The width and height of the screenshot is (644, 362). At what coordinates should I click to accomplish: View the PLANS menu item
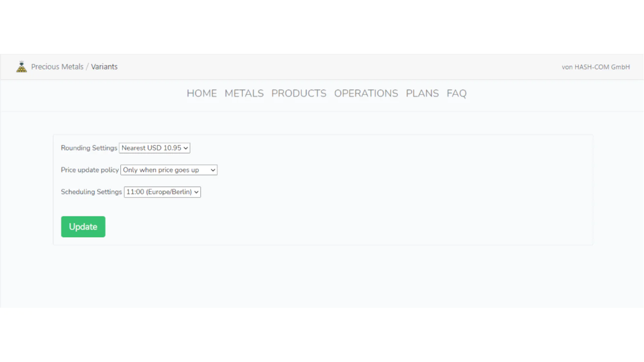click(422, 93)
